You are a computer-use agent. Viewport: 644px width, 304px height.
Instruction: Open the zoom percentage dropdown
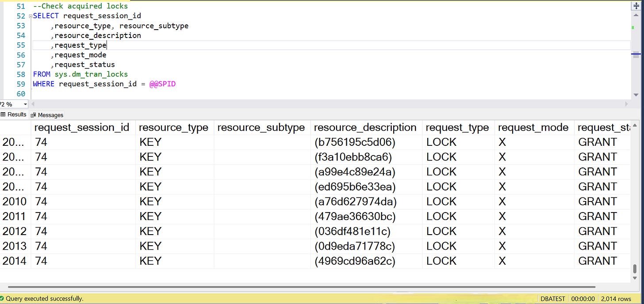click(25, 104)
